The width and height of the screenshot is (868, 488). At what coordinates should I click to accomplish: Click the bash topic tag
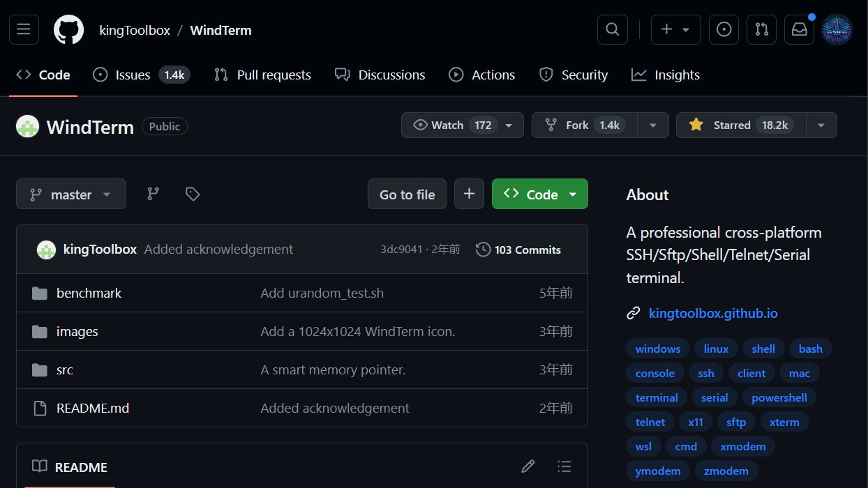coord(811,349)
